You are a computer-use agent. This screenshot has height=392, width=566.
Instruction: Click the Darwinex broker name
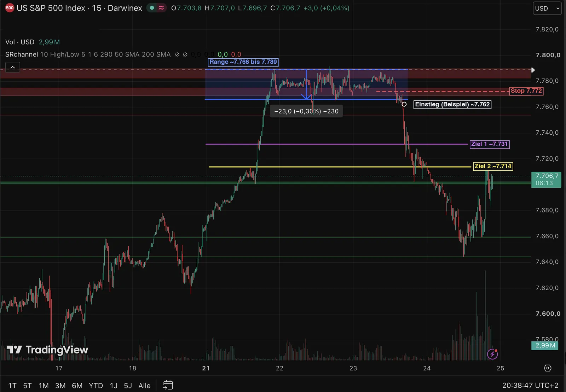tap(125, 8)
